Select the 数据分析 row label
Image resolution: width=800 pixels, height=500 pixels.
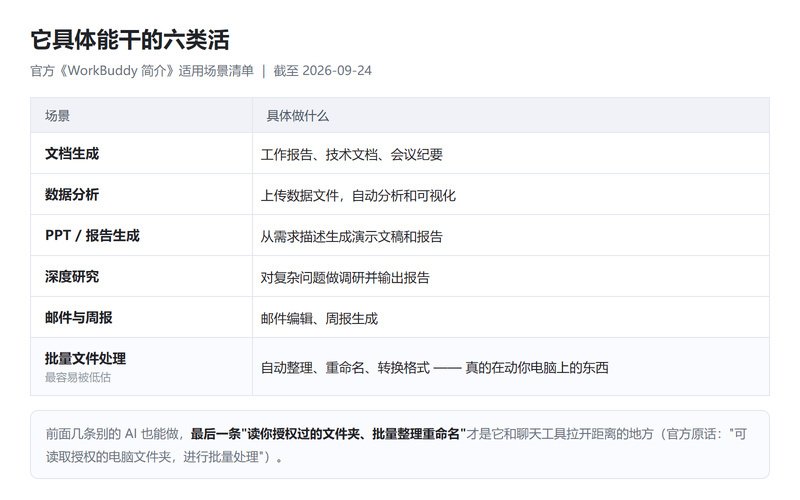pyautogui.click(x=72, y=194)
